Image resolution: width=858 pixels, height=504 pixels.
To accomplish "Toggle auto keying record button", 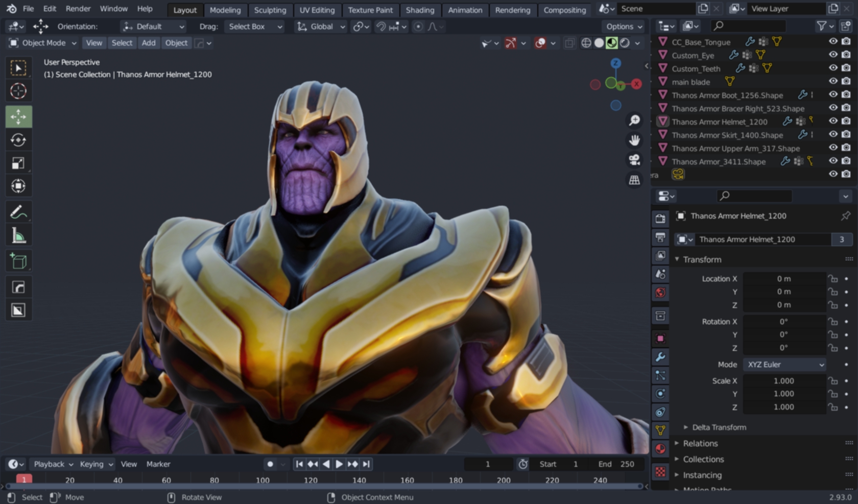I will (x=270, y=464).
